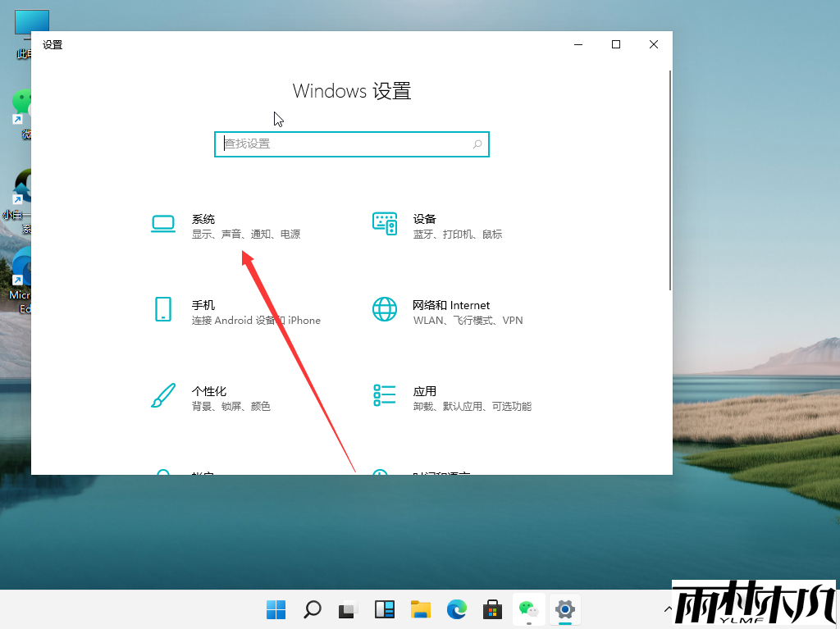Open the 系统 (System) settings category
The height and width of the screenshot is (629, 840).
pyautogui.click(x=203, y=219)
